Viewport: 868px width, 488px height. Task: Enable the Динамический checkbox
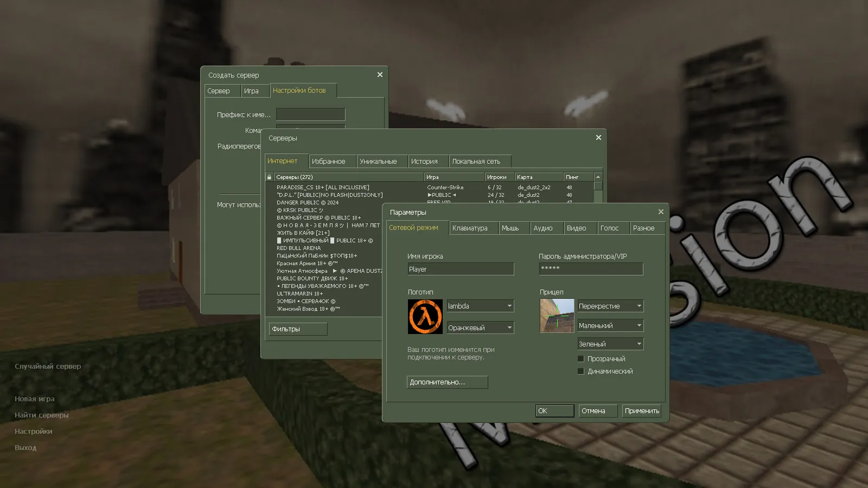(x=581, y=371)
